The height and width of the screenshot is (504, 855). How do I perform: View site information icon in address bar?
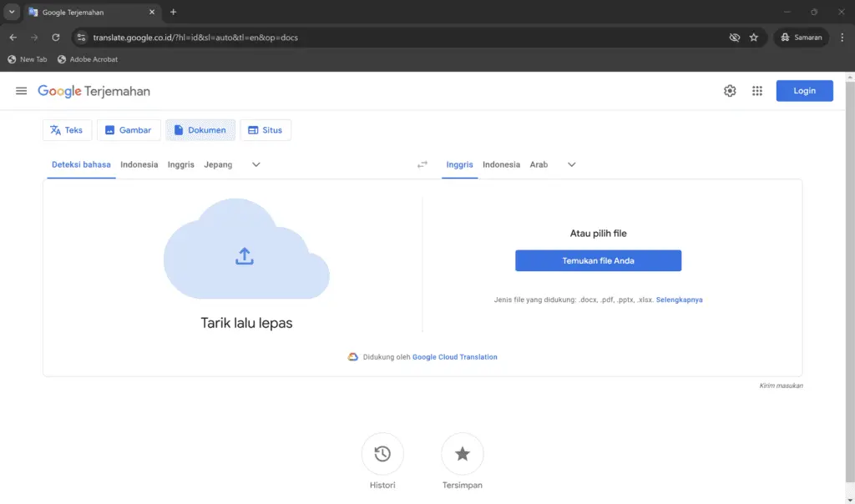(x=81, y=38)
